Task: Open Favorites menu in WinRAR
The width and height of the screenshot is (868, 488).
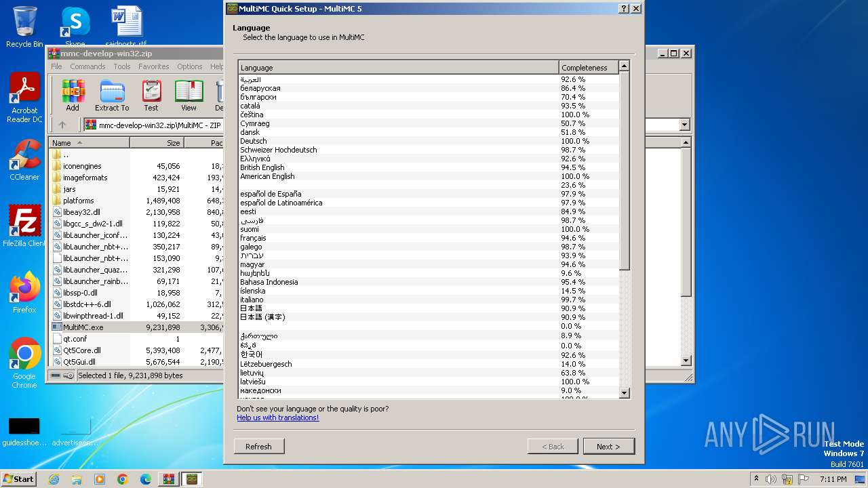Action: click(x=154, y=66)
